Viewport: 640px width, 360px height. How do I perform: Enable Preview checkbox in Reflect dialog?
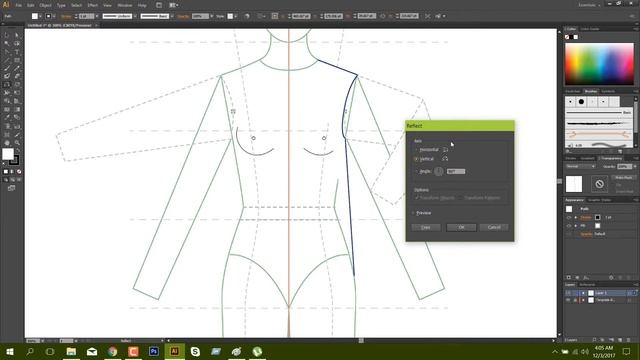pyautogui.click(x=414, y=213)
